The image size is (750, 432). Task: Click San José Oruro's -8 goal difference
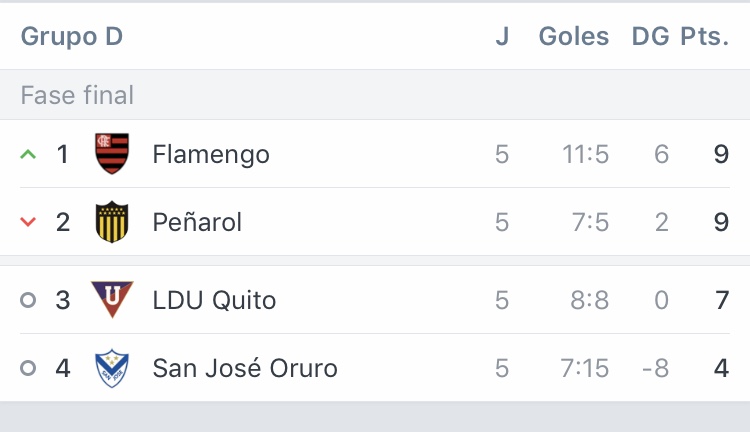(x=655, y=368)
